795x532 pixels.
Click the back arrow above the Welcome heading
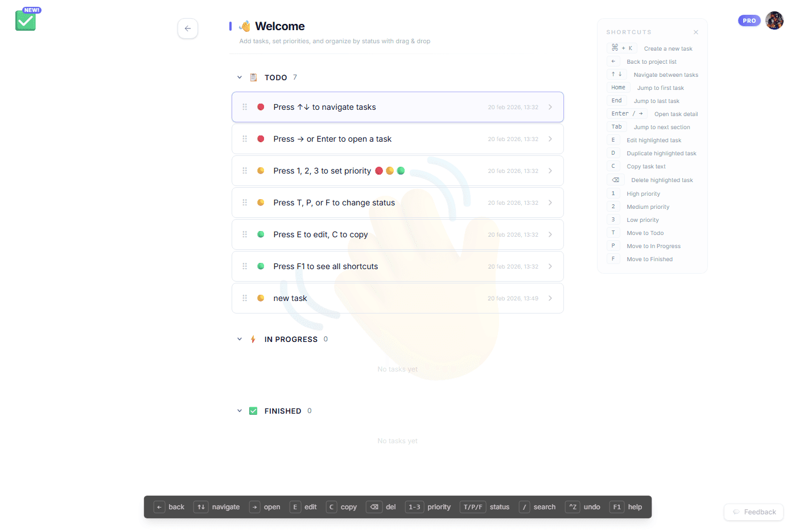pos(188,28)
